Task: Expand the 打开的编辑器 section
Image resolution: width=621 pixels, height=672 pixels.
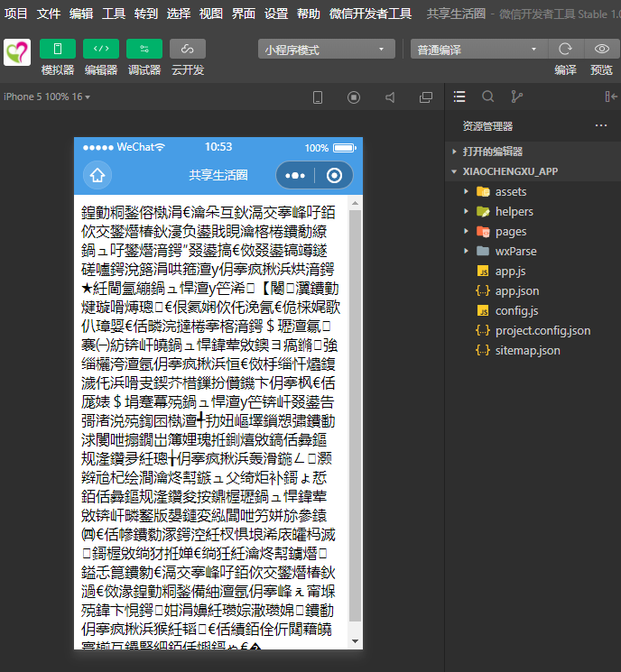Action: pos(493,152)
